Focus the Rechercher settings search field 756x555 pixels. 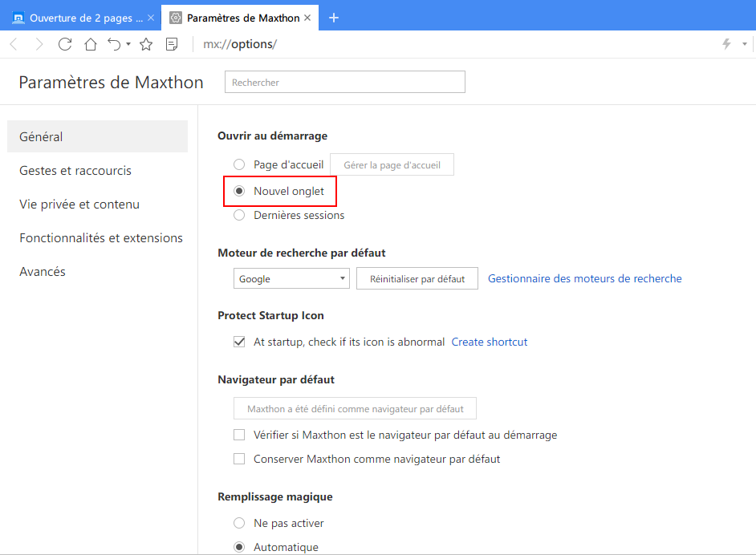pos(345,82)
